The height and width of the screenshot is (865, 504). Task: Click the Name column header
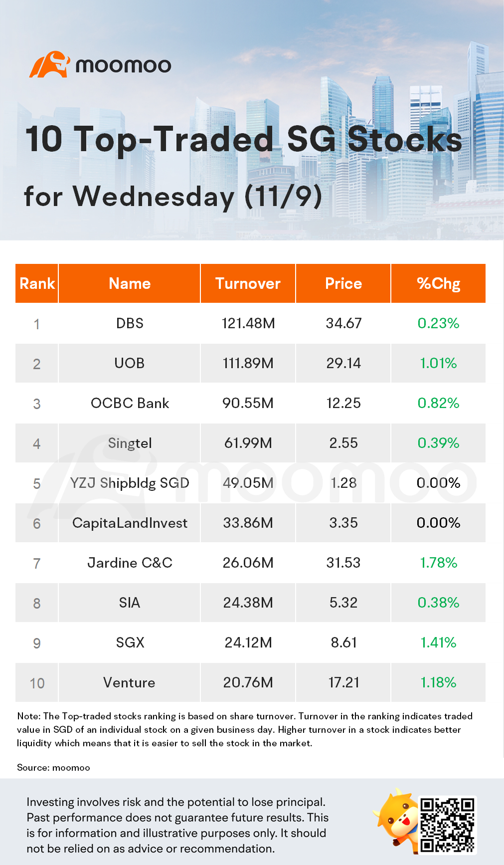click(130, 283)
